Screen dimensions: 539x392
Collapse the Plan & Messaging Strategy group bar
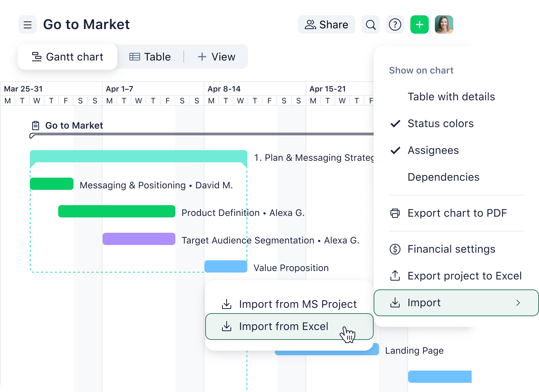138,156
